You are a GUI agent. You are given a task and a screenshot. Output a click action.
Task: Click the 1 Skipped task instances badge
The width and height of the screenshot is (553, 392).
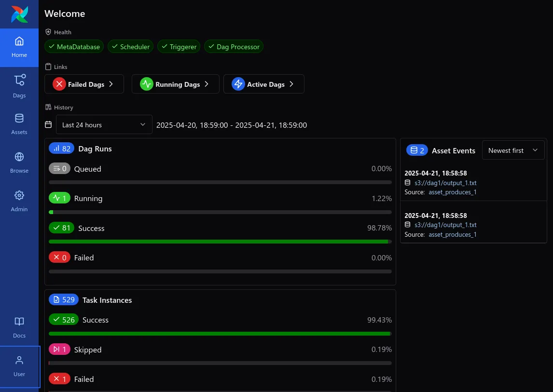(59, 349)
